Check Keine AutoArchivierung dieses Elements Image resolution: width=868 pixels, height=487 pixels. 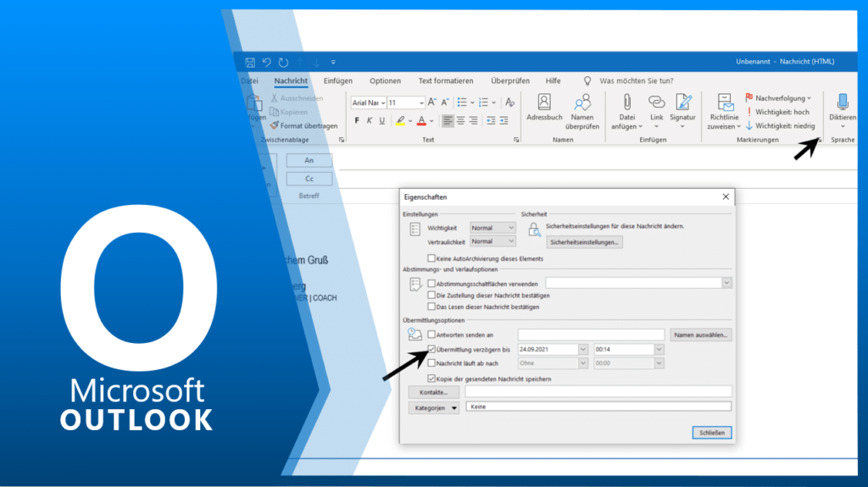tap(431, 258)
